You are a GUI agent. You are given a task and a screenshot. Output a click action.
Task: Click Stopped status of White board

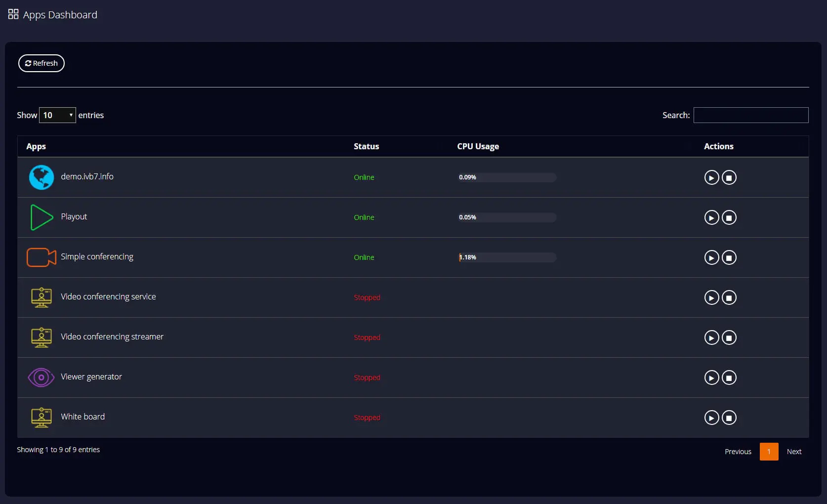click(x=367, y=418)
